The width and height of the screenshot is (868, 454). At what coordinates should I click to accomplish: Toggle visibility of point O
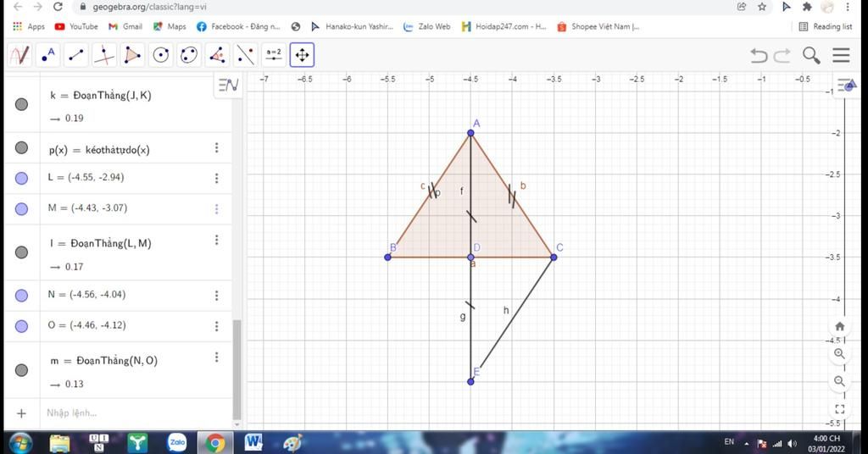(x=21, y=326)
